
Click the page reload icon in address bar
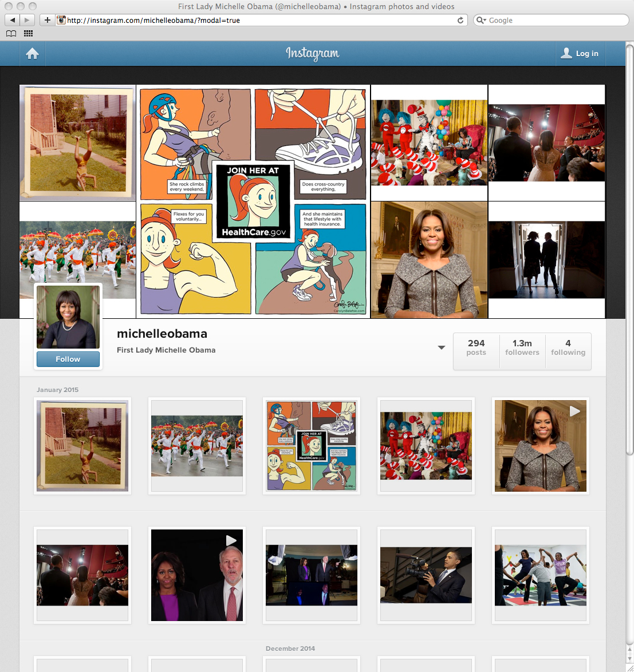coord(460,20)
